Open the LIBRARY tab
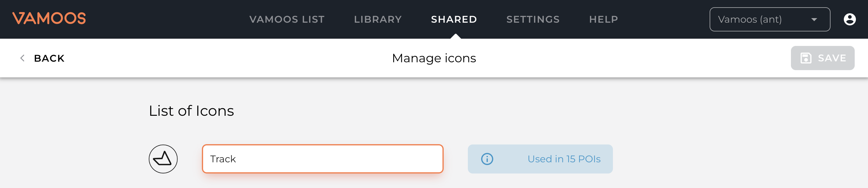 point(378,19)
